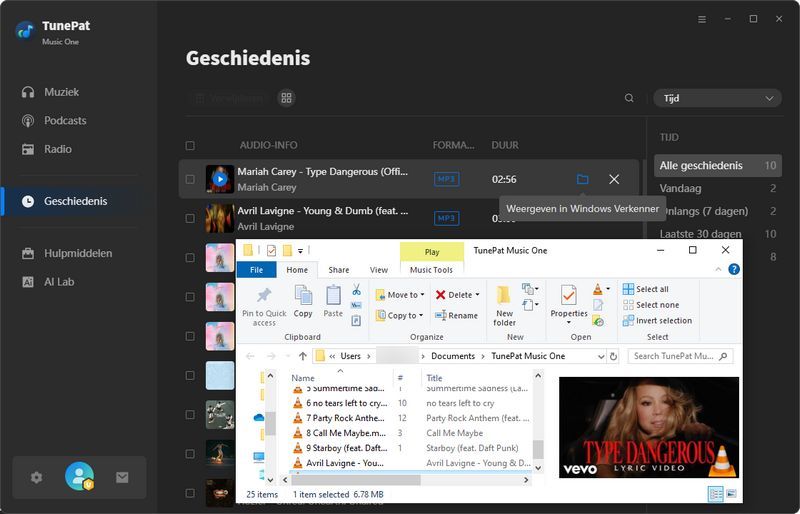Viewport: 800px width, 514px height.
Task: Switch Explorer to details view icon
Action: (x=716, y=494)
